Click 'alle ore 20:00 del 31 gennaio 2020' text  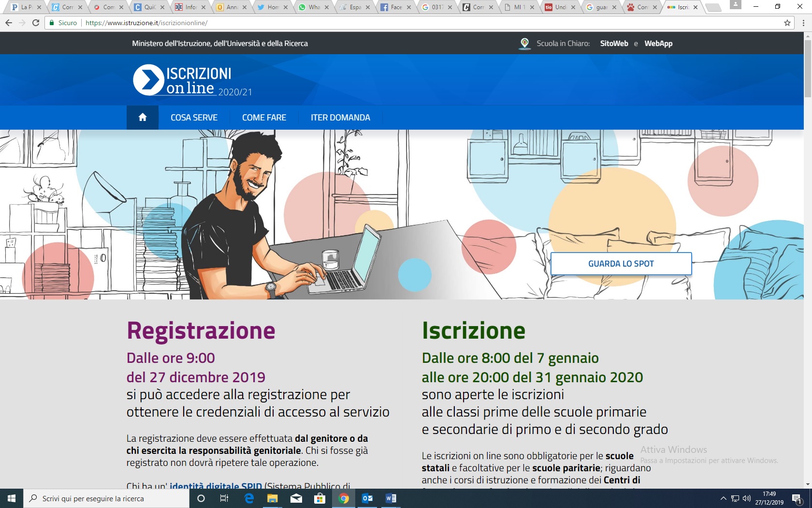pyautogui.click(x=532, y=377)
